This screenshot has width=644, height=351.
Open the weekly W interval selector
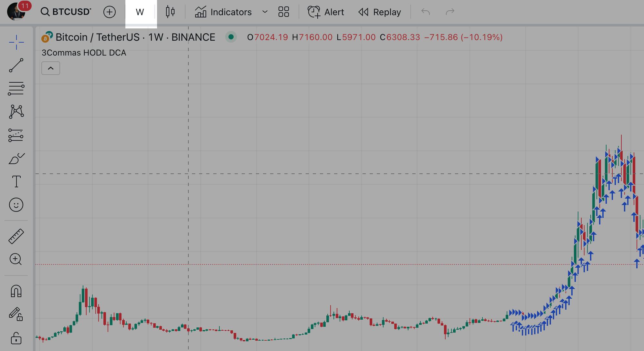pyautogui.click(x=140, y=12)
